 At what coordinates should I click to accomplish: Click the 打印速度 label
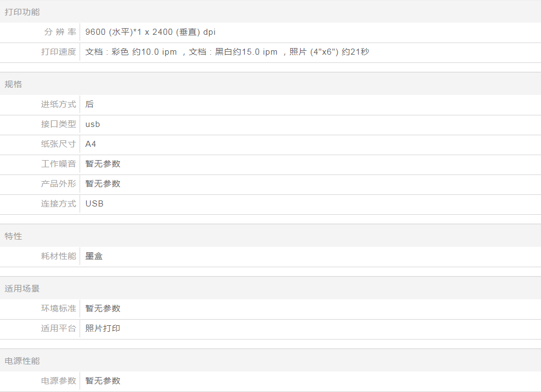tap(59, 52)
